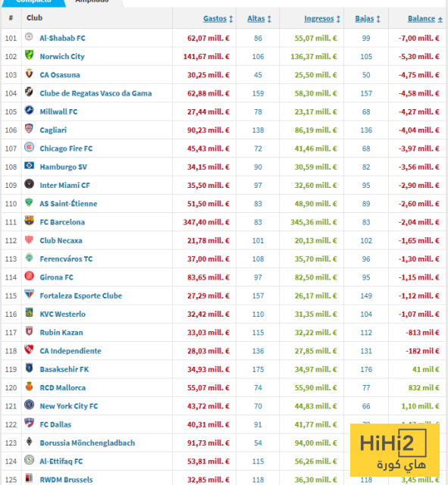Click the FC Dallas crest
The width and height of the screenshot is (448, 485).
click(x=29, y=424)
